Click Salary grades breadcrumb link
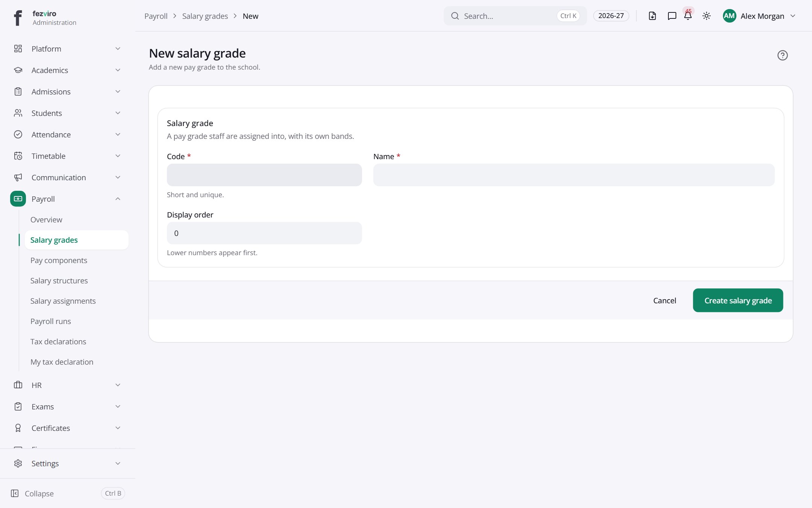This screenshot has height=508, width=812. 205,16
